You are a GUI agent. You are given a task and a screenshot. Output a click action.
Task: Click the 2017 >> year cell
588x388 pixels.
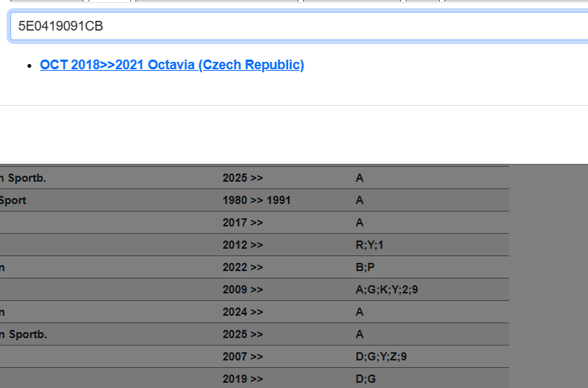click(243, 223)
